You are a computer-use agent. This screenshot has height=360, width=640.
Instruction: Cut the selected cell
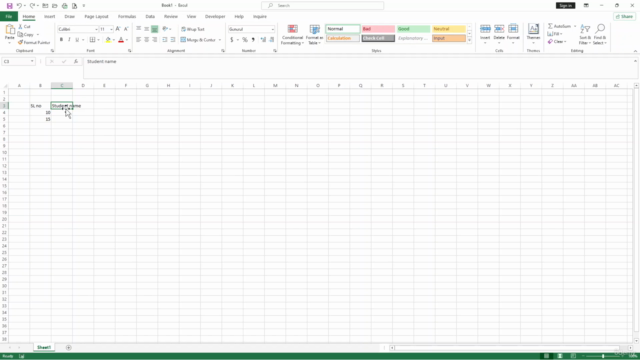pyautogui.click(x=24, y=27)
